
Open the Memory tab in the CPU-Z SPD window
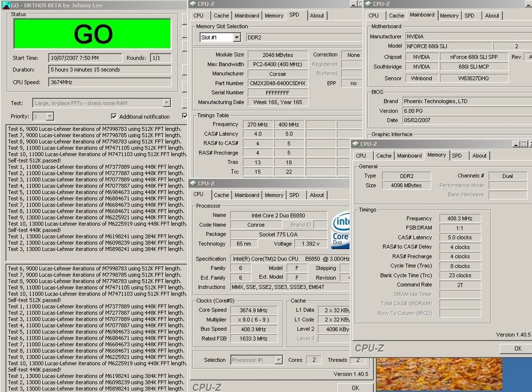click(274, 16)
